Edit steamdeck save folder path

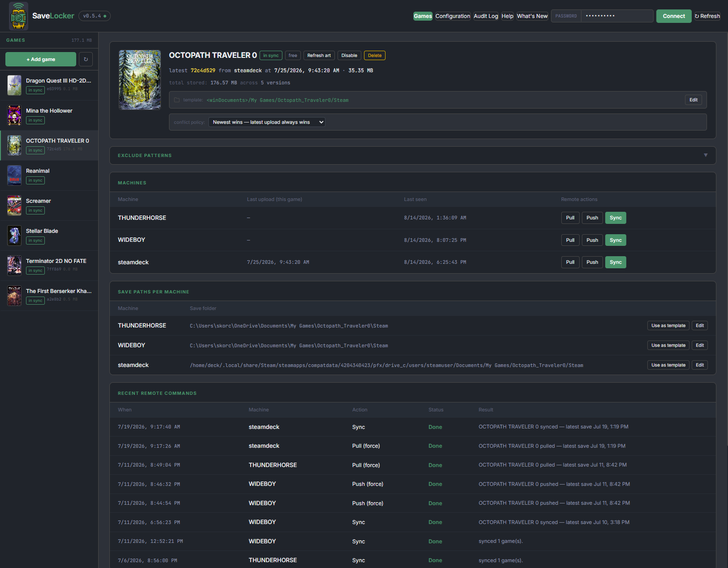pos(700,365)
